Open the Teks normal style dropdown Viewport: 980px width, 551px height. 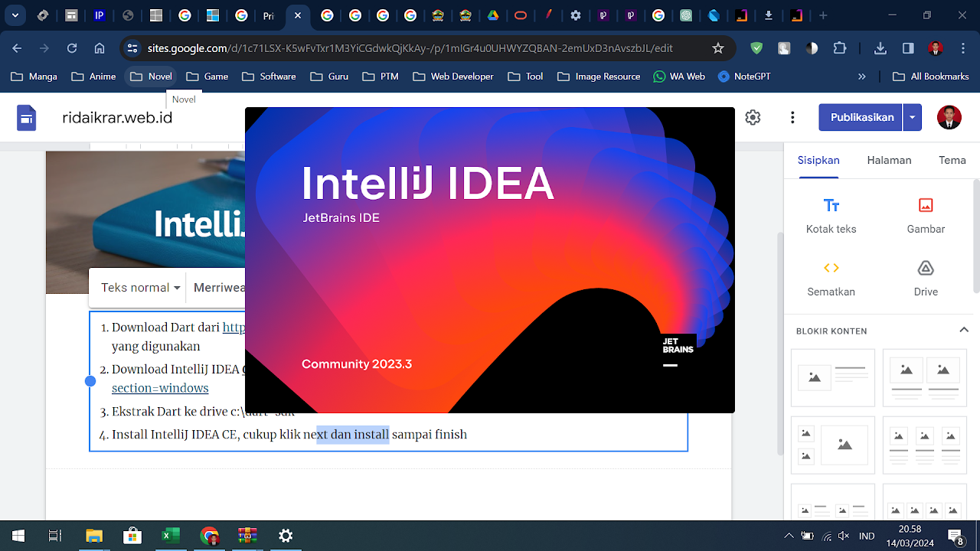click(141, 288)
